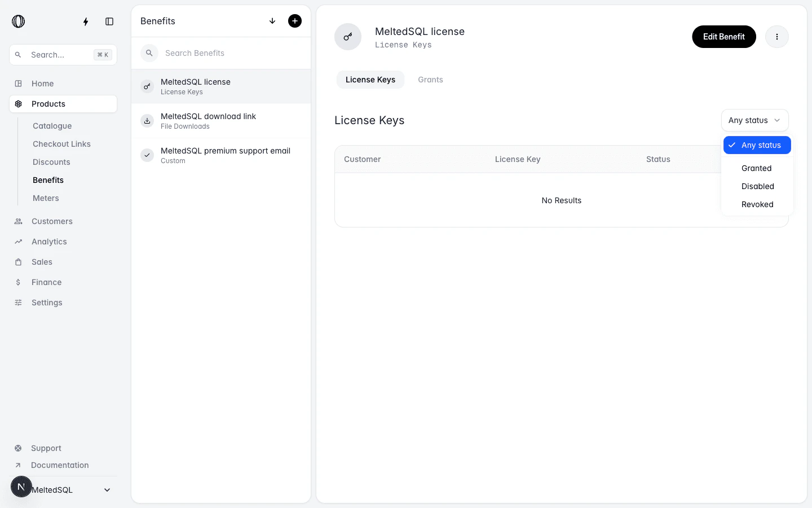Click the Customers people icon

coord(18,221)
